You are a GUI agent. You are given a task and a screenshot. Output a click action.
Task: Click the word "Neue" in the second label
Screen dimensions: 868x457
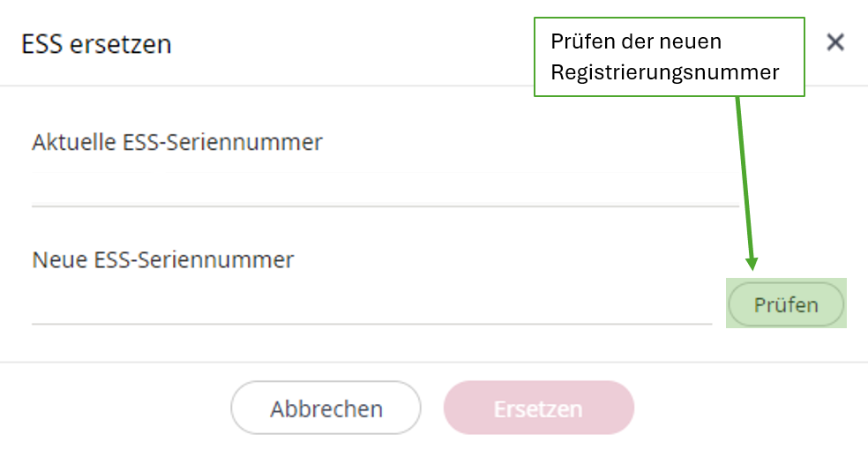click(56, 259)
